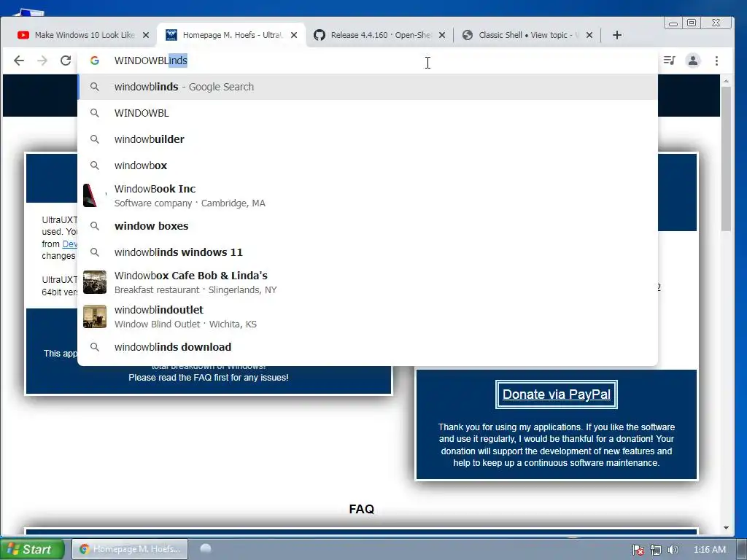Click the vertical scrollbar thumb
The width and height of the screenshot is (747, 560).
726,159
